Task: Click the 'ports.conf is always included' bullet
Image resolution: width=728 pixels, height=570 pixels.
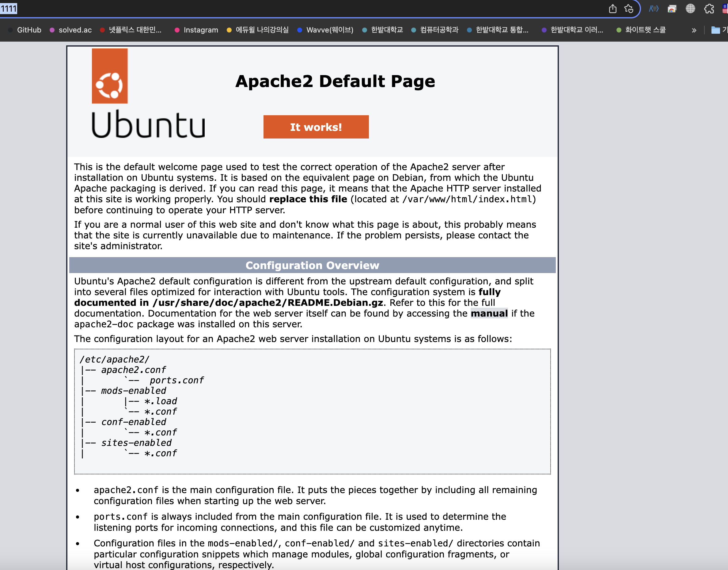Action: tap(300, 522)
